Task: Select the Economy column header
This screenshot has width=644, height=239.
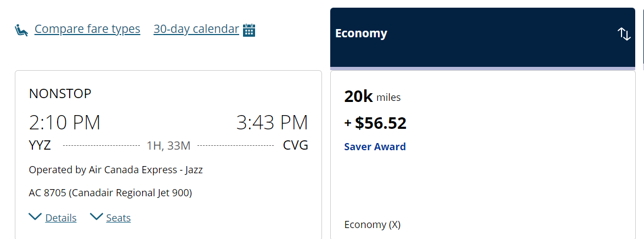Action: pyautogui.click(x=361, y=33)
